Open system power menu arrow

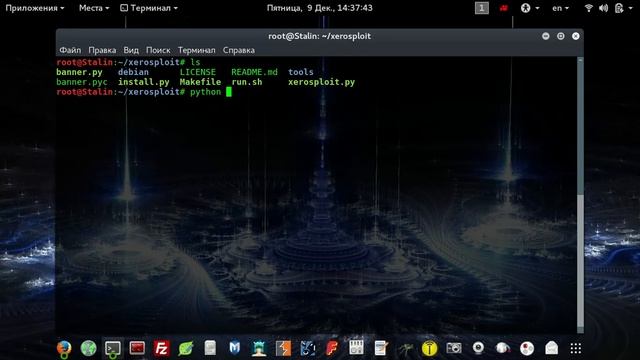(x=631, y=8)
